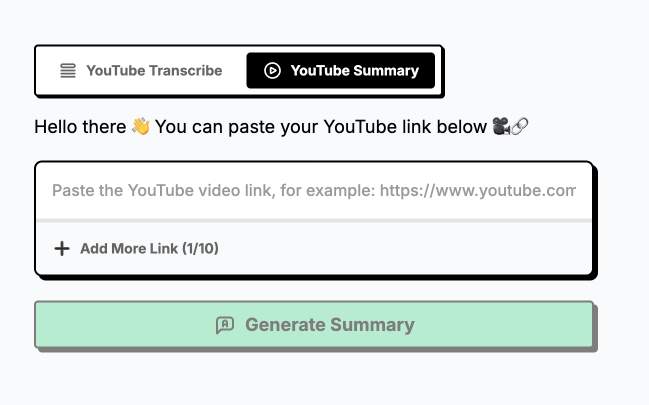Click the (1/10) link counter text
The width and height of the screenshot is (649, 405).
[201, 248]
